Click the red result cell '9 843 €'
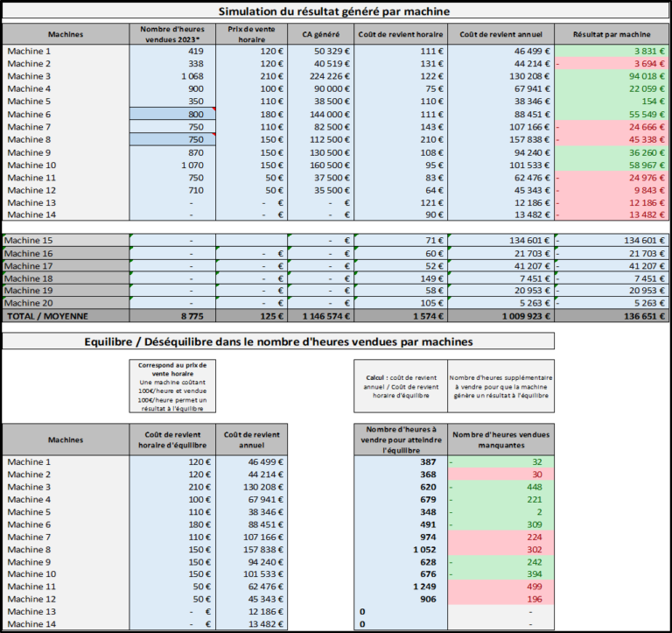The image size is (672, 633). pos(612,190)
